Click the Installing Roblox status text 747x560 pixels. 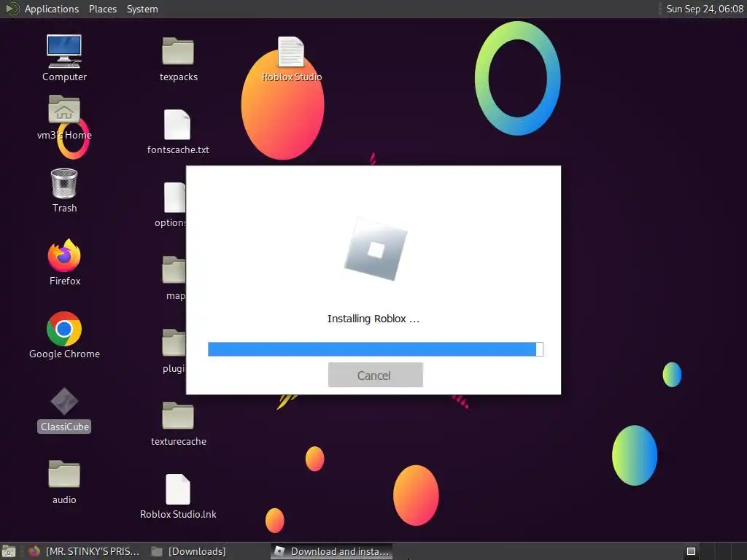[x=373, y=319]
